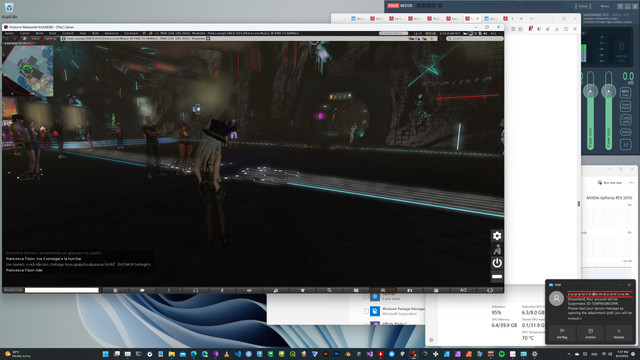640x360 pixels.
Task: Open the Voicemeeter Menu button
Action: click(x=605, y=6)
